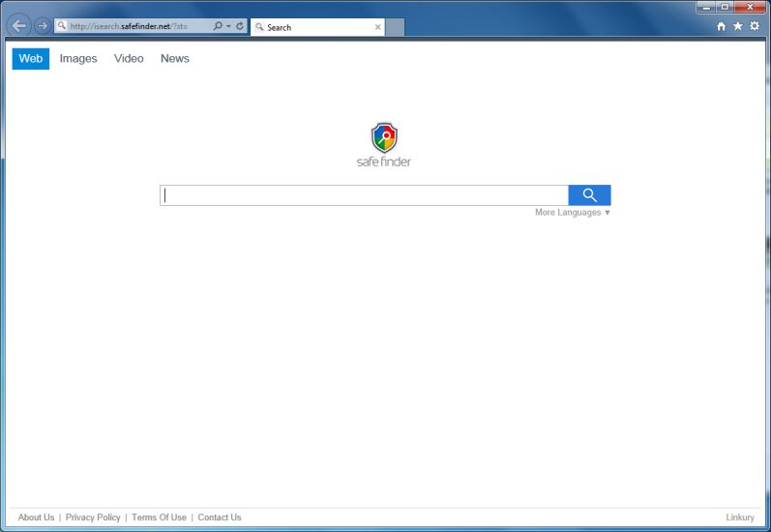
Task: Switch to Images search category
Action: point(78,58)
